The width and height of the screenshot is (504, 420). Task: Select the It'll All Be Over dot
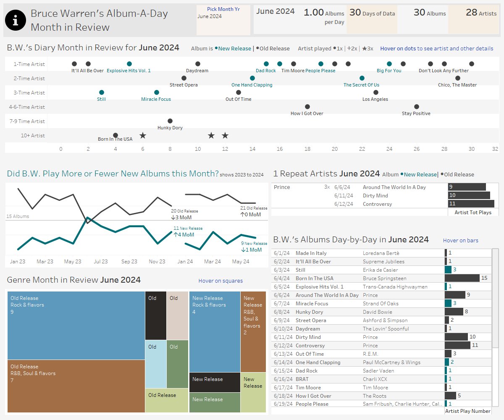pyautogui.click(x=88, y=64)
